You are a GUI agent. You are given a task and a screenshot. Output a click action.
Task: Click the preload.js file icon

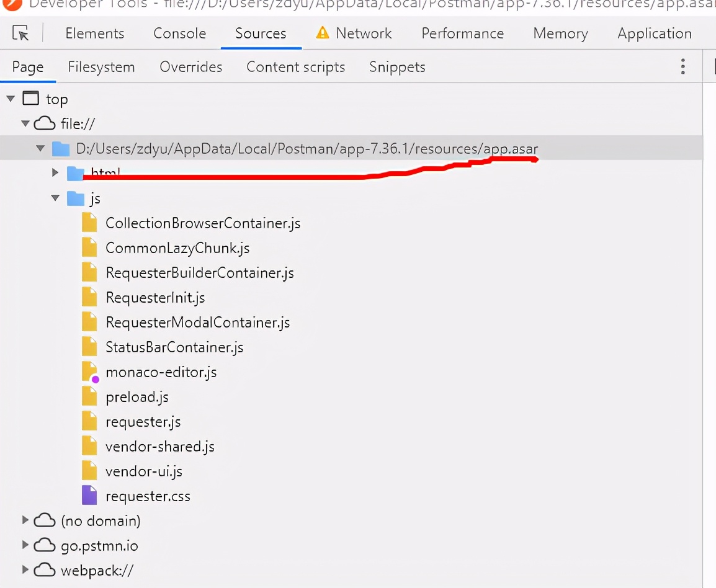(89, 397)
